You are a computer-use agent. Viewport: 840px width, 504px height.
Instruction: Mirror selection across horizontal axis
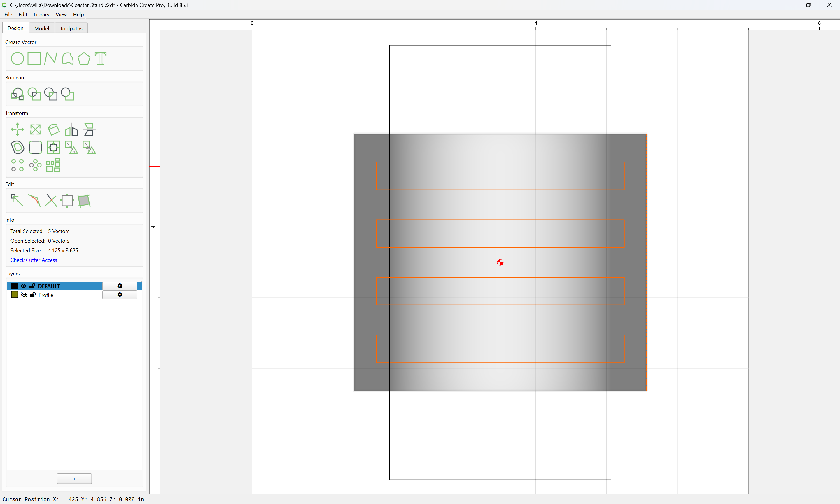point(89,129)
